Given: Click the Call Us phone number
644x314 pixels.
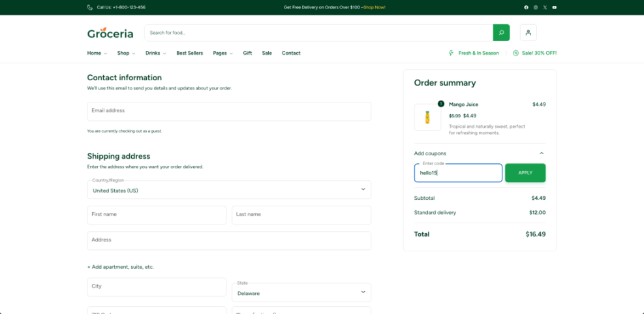Looking at the screenshot, I should point(121,7).
